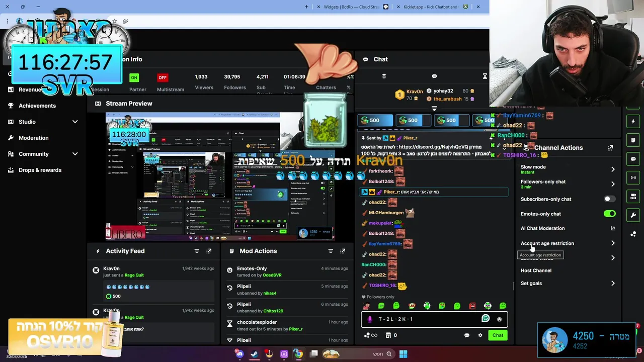Open Mod Actions document icon in right sidebar

coord(633,140)
